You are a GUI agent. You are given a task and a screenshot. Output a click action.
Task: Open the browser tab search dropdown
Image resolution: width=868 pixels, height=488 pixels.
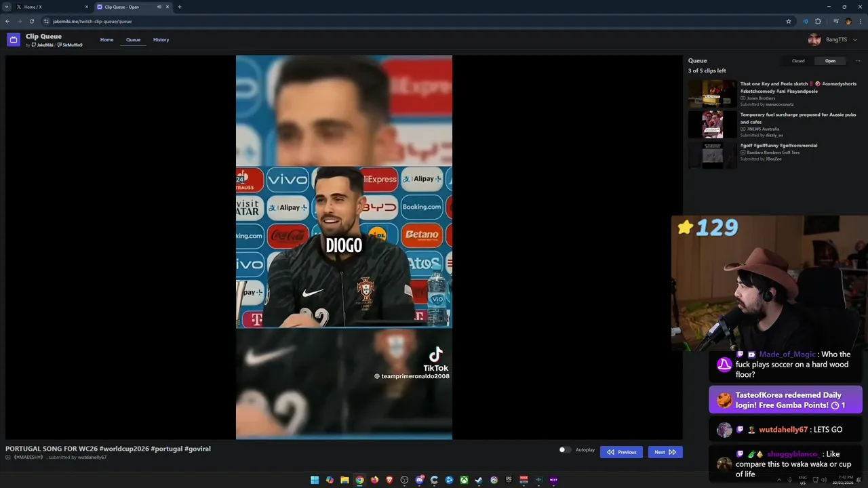tap(6, 7)
